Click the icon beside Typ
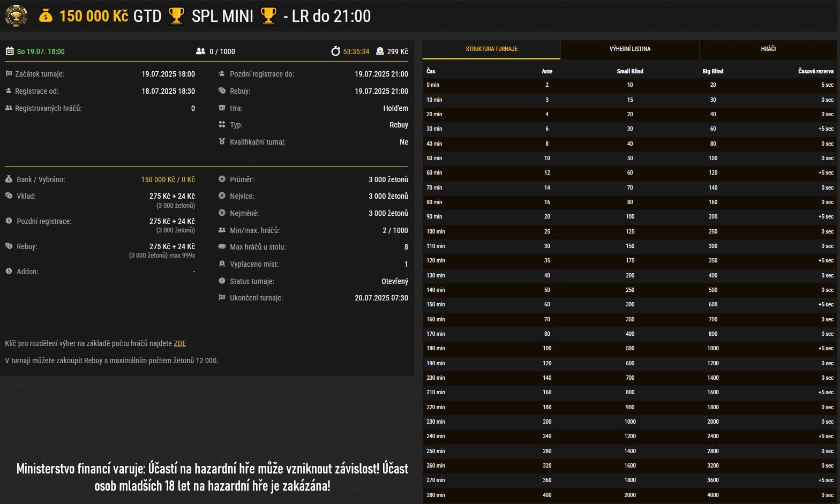 pos(222,125)
